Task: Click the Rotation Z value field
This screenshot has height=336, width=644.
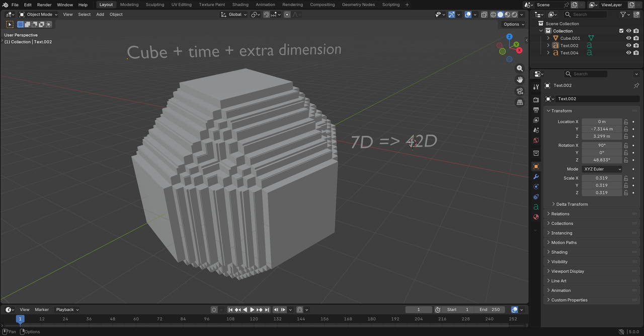Action: point(602,160)
